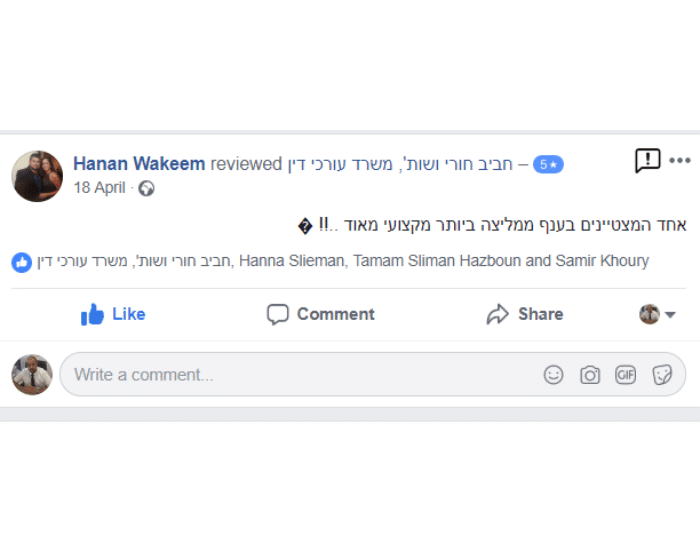Open Hanan Wakeem's profile link

(x=139, y=164)
